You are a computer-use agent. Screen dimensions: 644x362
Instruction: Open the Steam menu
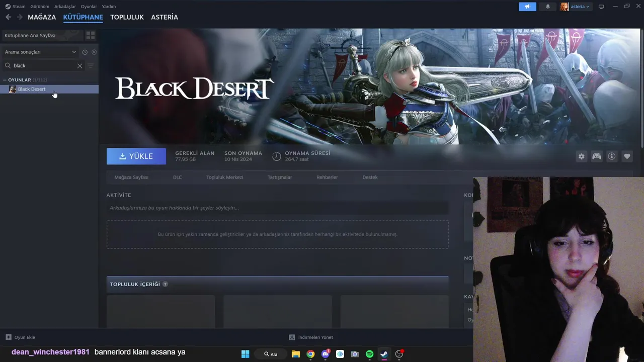click(x=15, y=7)
